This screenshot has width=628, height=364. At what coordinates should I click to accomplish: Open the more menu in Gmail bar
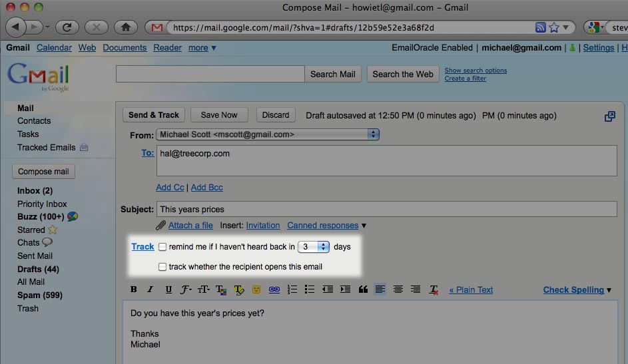point(202,48)
